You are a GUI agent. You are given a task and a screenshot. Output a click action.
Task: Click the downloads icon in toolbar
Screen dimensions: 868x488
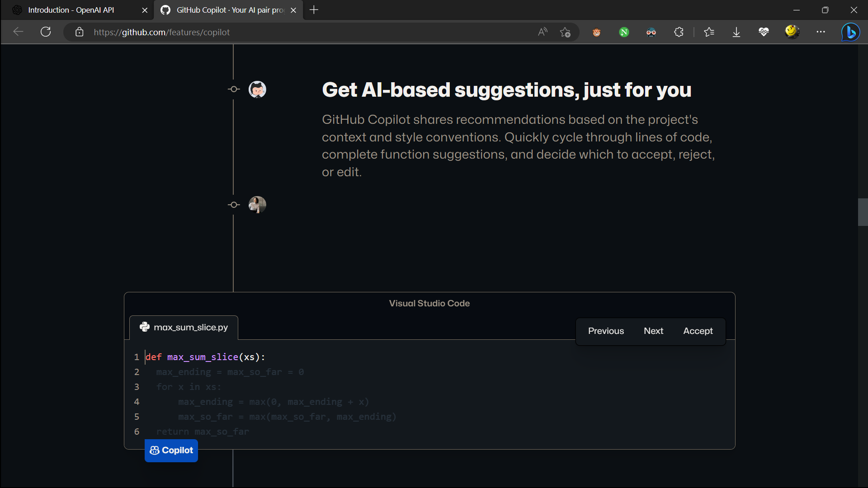click(x=736, y=32)
